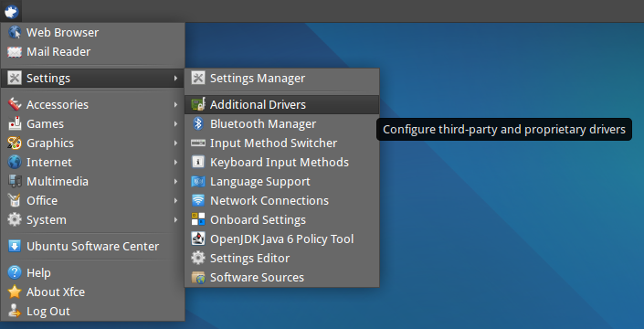Click the Mail Reader envelope icon
This screenshot has width=644, height=329.
15,52
